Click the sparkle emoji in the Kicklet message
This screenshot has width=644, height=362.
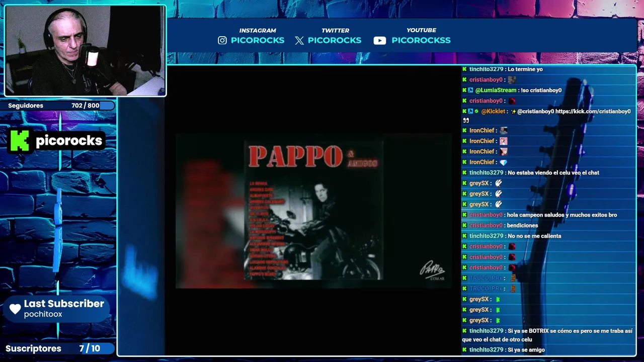pos(513,112)
